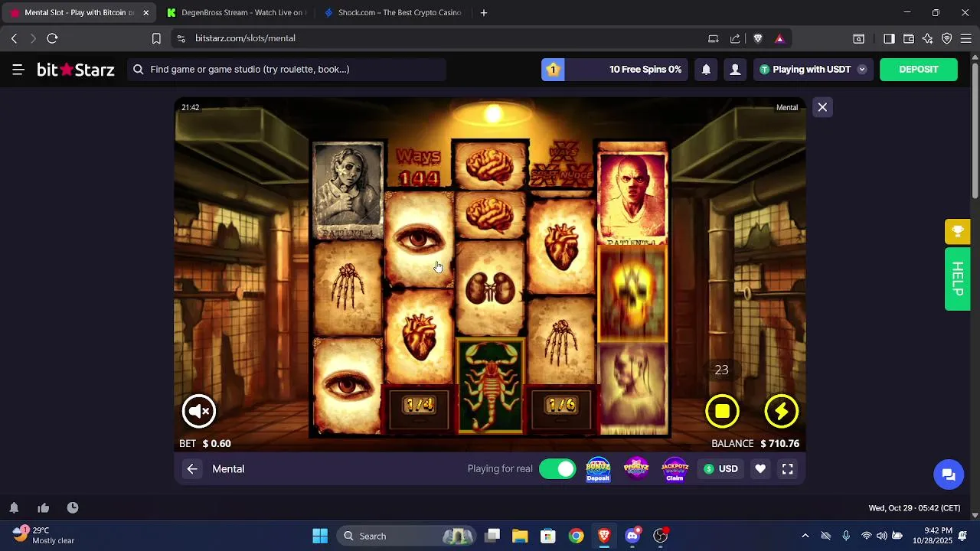Open Windows taskbar Search box
Image resolution: width=980 pixels, height=551 pixels.
click(406, 536)
